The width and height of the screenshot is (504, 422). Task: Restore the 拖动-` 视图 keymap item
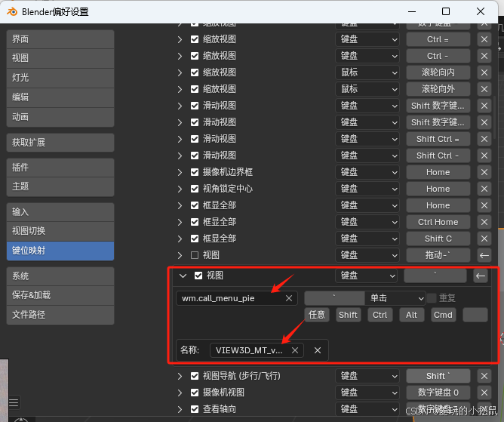click(484, 255)
